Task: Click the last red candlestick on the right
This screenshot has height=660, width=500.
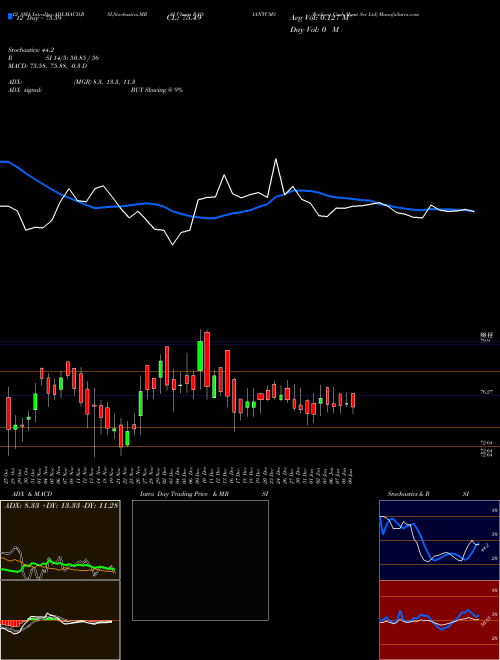Action: coord(353,400)
